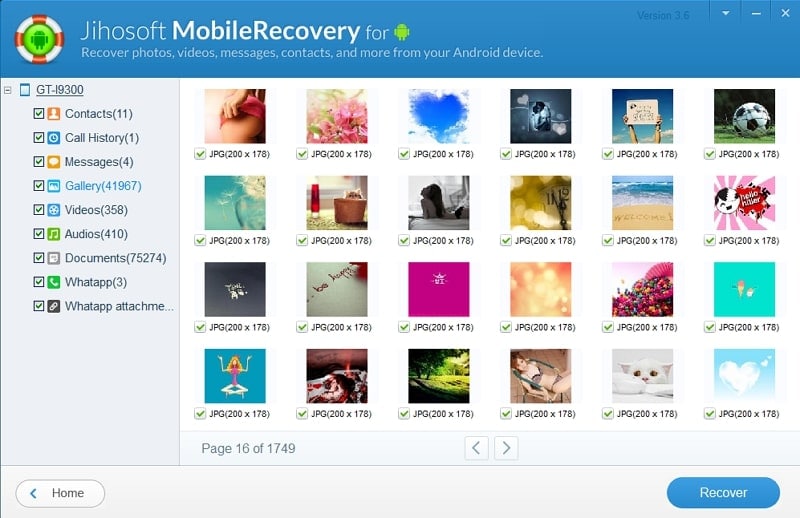Go to the next gallery page
800x518 pixels.
(x=506, y=448)
